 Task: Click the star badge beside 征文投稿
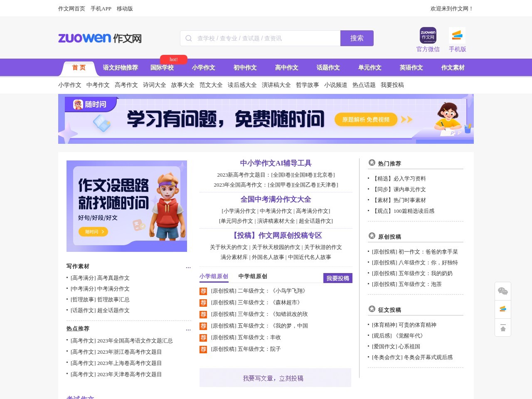(x=371, y=309)
